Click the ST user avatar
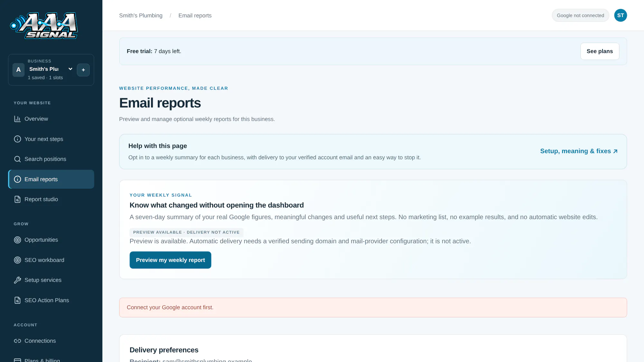 tap(620, 15)
